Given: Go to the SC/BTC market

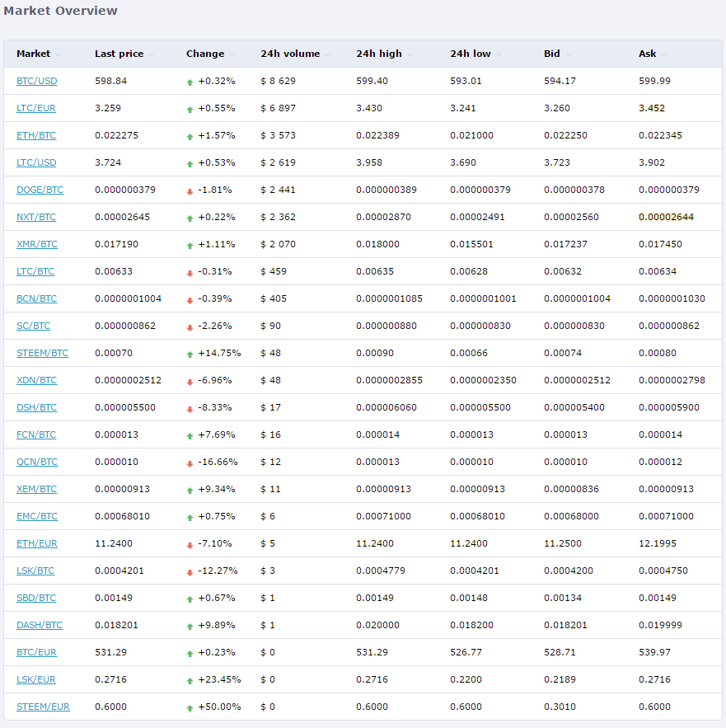Looking at the screenshot, I should click(x=34, y=326).
